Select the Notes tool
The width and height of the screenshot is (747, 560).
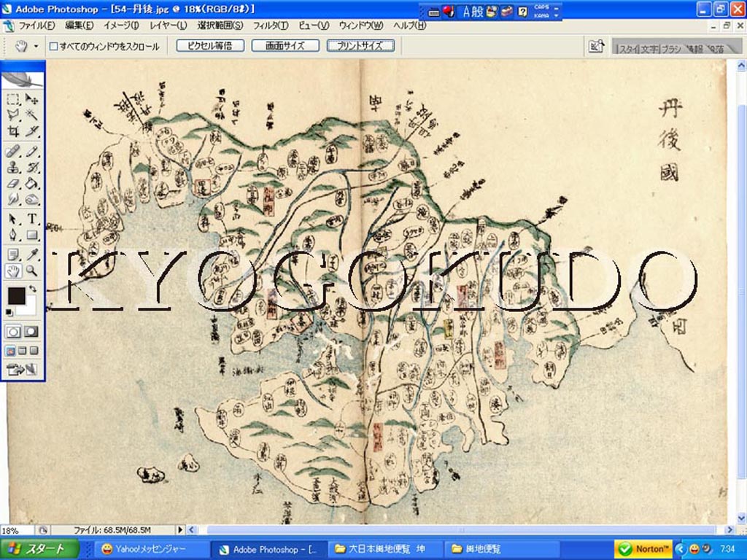13,254
